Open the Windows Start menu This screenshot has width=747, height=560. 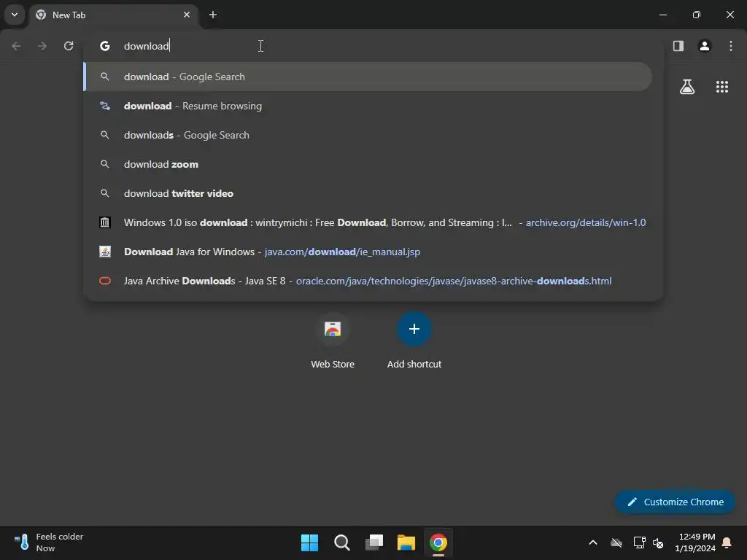[309, 542]
